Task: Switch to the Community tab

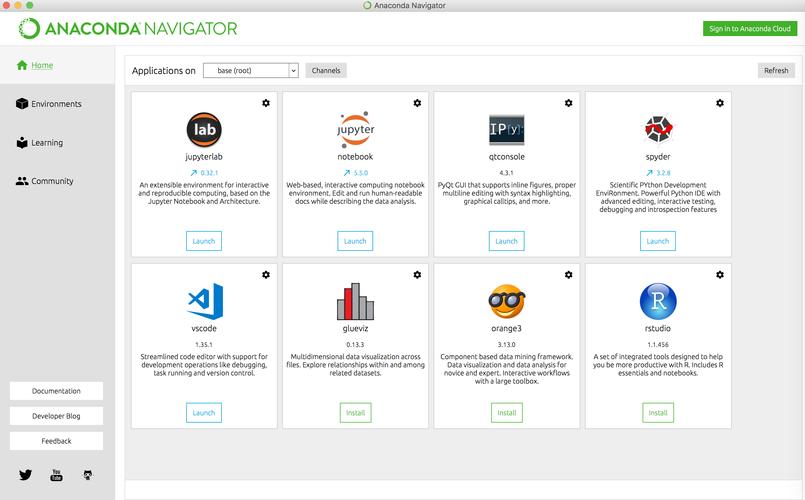Action: 45,181
